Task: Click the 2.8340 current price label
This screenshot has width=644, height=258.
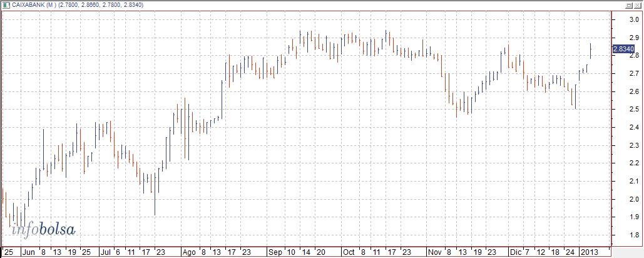Action: tap(623, 49)
